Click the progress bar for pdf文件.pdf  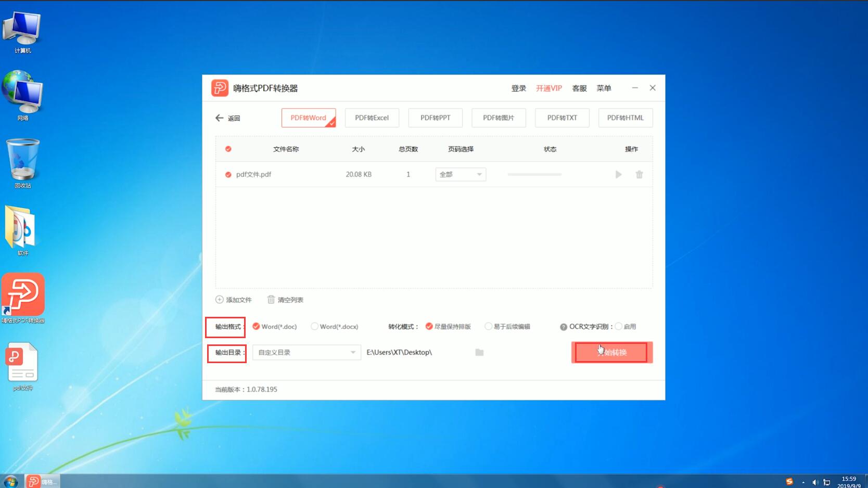534,175
